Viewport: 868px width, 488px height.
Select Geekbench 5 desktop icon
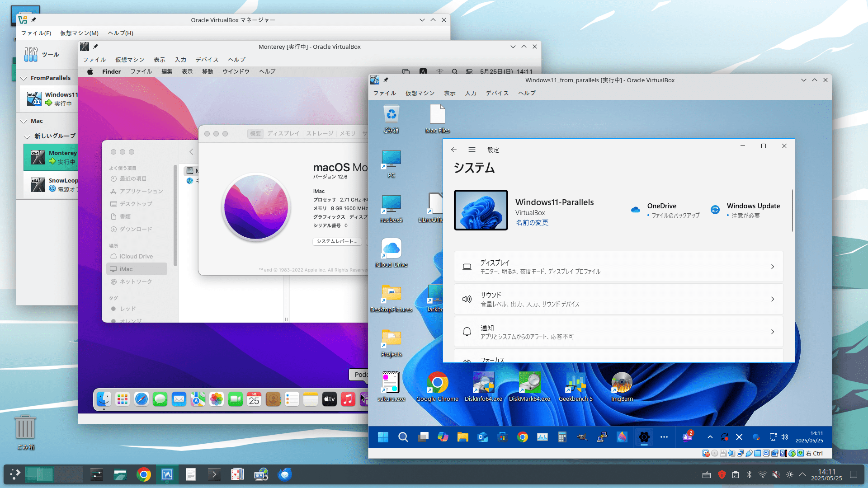(x=576, y=387)
